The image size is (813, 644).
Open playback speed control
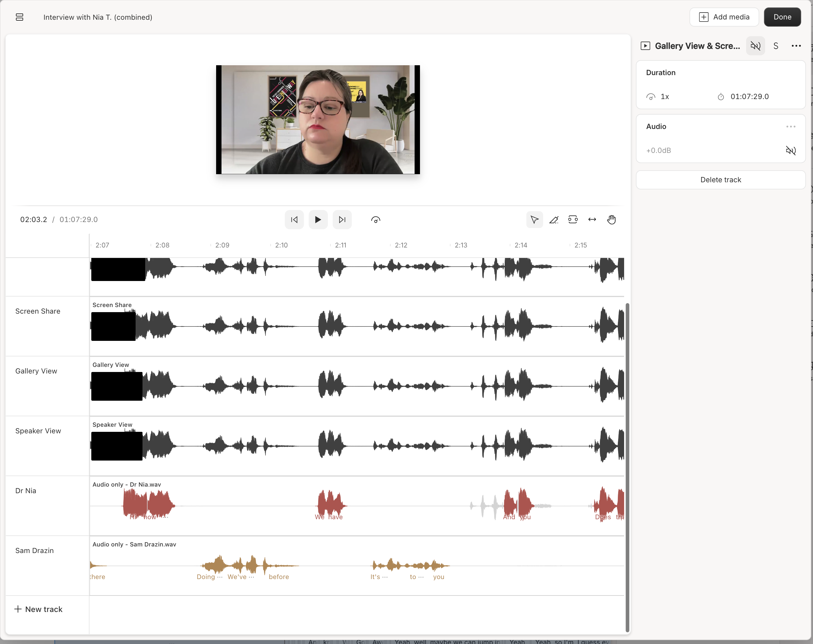[376, 219]
